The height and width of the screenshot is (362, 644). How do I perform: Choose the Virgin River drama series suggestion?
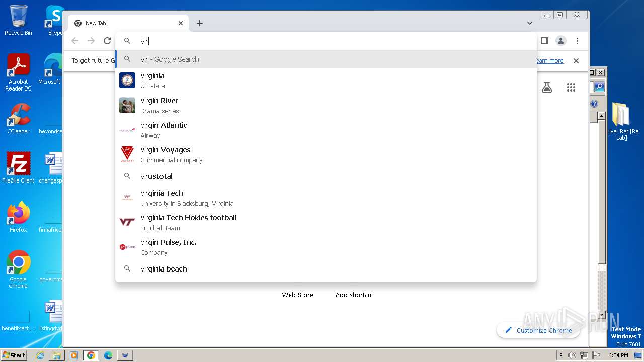pos(326,105)
